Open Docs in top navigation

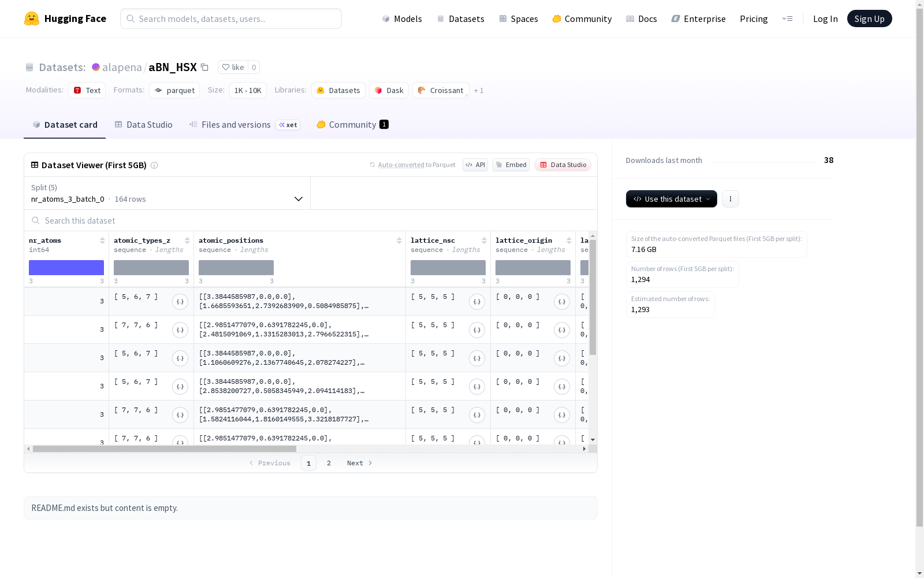[642, 18]
